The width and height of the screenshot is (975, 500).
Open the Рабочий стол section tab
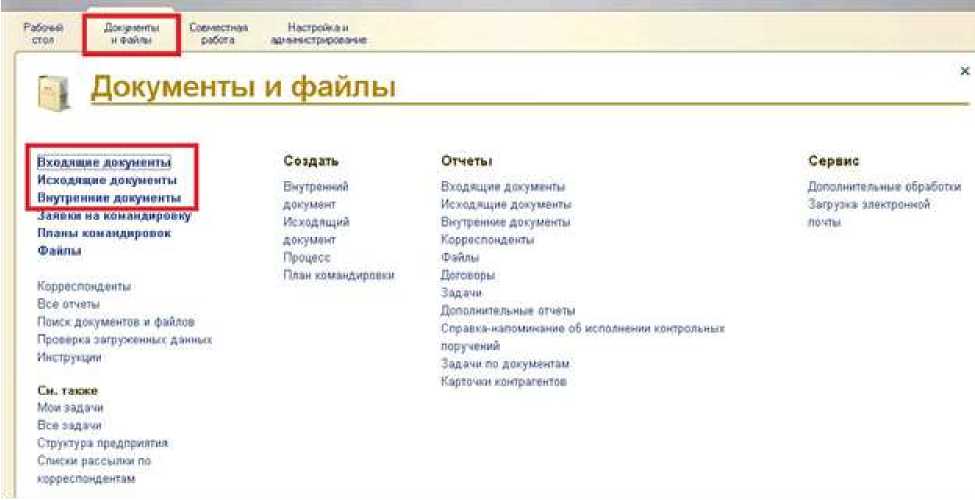pyautogui.click(x=42, y=34)
